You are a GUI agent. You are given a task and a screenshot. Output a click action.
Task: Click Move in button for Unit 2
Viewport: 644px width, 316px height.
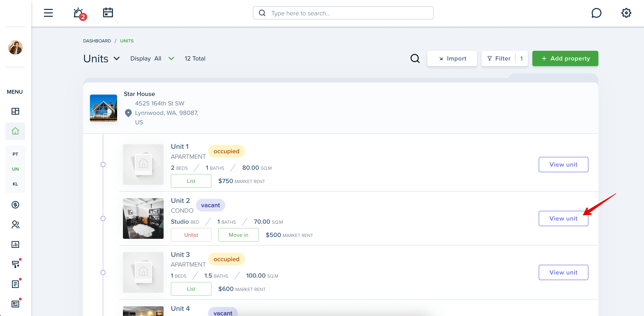click(238, 235)
